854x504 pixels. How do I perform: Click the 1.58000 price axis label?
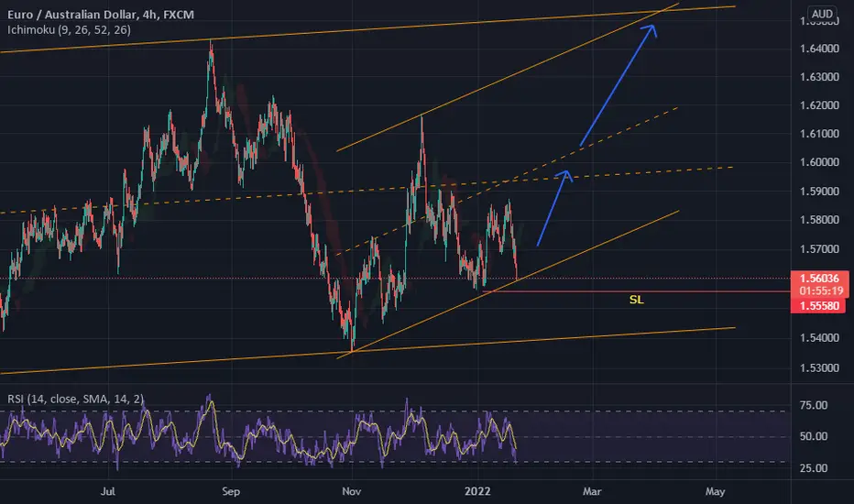(819, 220)
